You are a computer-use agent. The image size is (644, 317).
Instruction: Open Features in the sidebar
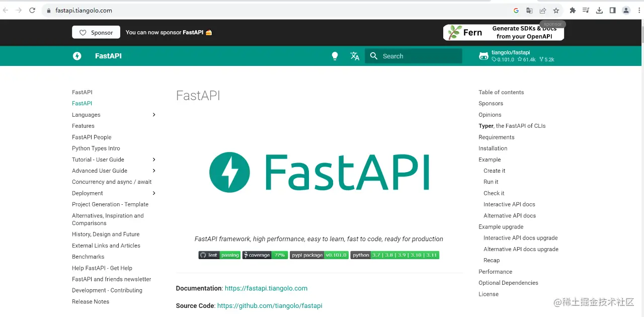click(83, 126)
